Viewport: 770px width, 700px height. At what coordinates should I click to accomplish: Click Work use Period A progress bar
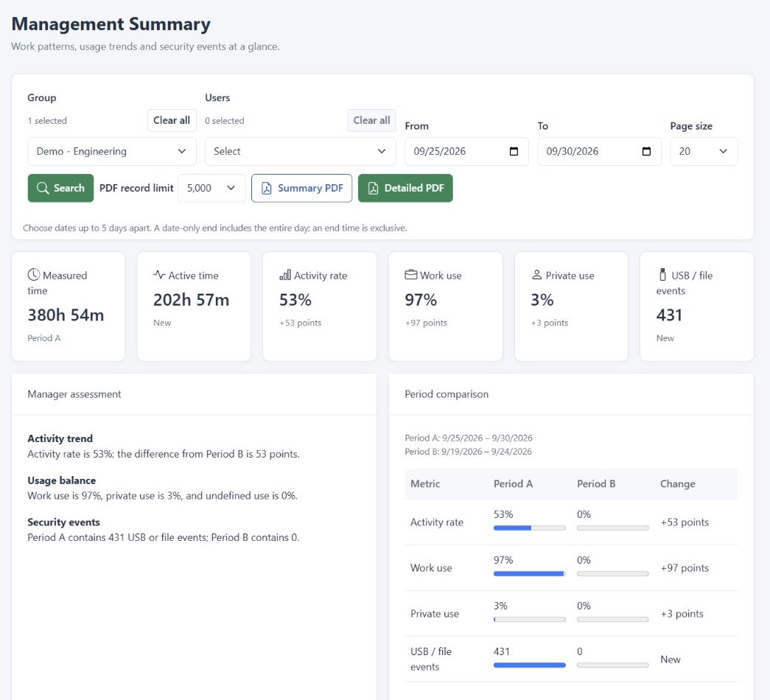(x=529, y=574)
